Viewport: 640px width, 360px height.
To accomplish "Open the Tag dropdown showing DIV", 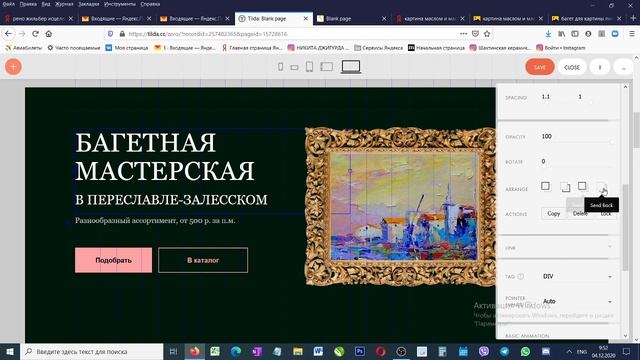I will [577, 276].
